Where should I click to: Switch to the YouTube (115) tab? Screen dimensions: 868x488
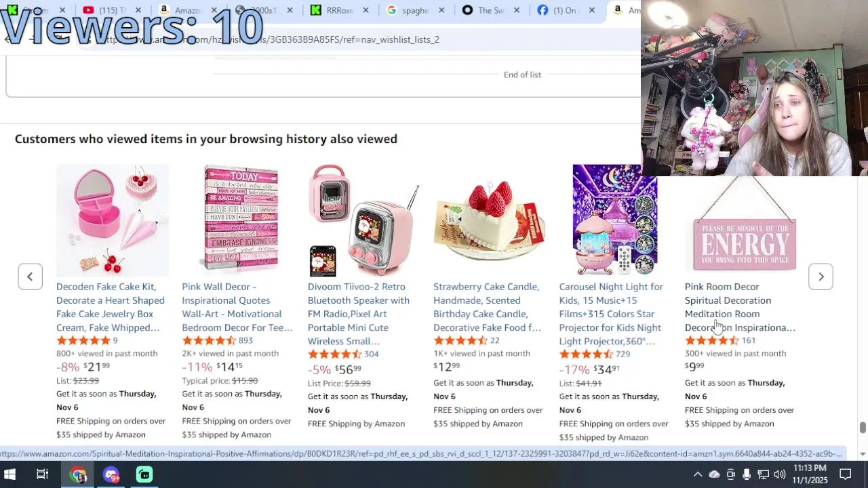(x=106, y=10)
